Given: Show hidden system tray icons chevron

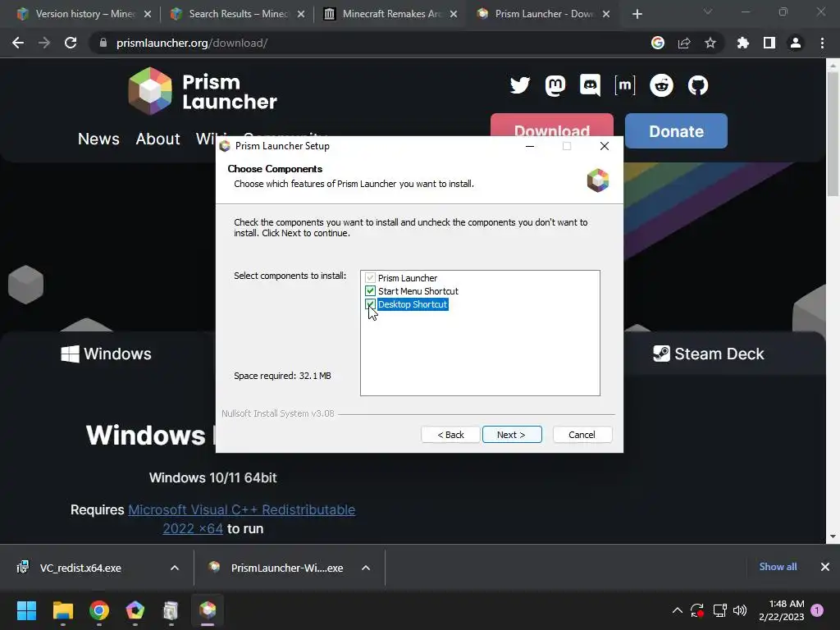Looking at the screenshot, I should tap(677, 610).
